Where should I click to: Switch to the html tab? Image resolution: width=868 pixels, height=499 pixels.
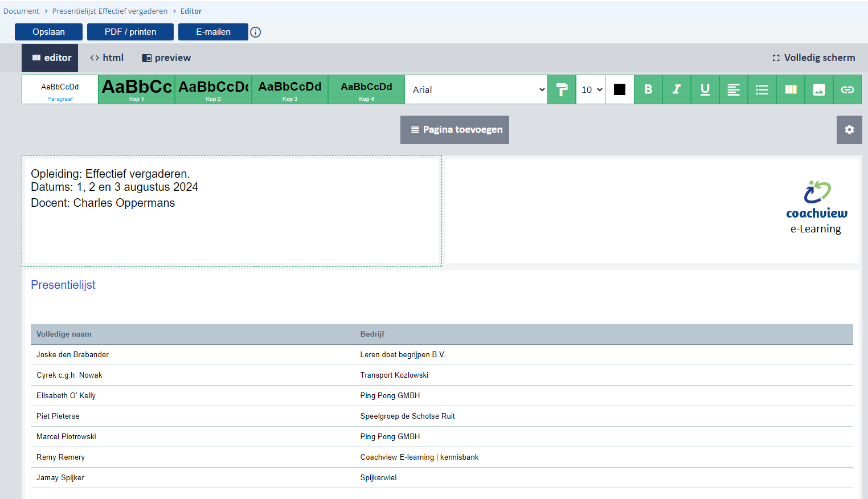(107, 58)
